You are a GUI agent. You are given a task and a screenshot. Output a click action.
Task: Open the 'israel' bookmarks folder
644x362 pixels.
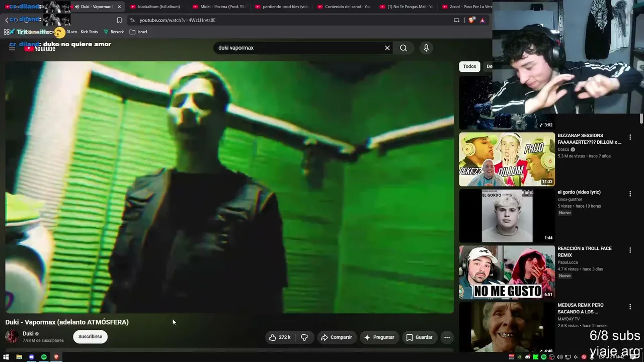[138, 32]
